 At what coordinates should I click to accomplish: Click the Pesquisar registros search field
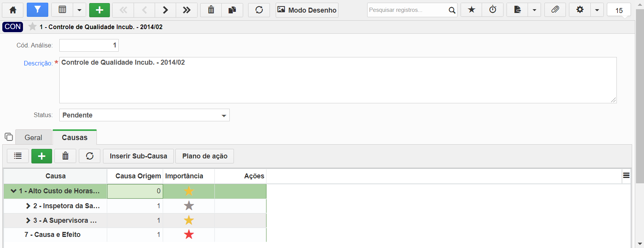[x=407, y=10]
